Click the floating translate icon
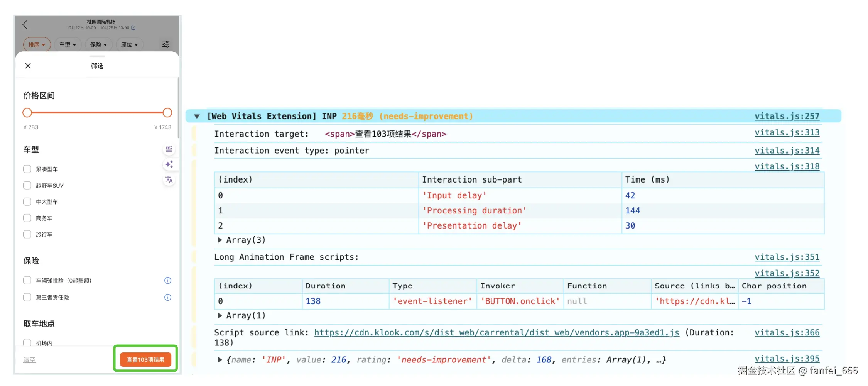The height and width of the screenshot is (386, 868). pos(169,179)
